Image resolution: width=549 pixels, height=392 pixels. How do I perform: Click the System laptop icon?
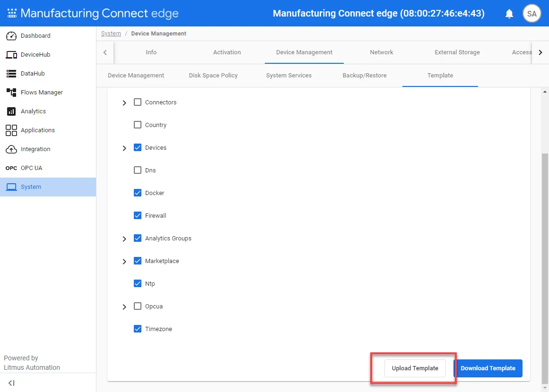11,187
